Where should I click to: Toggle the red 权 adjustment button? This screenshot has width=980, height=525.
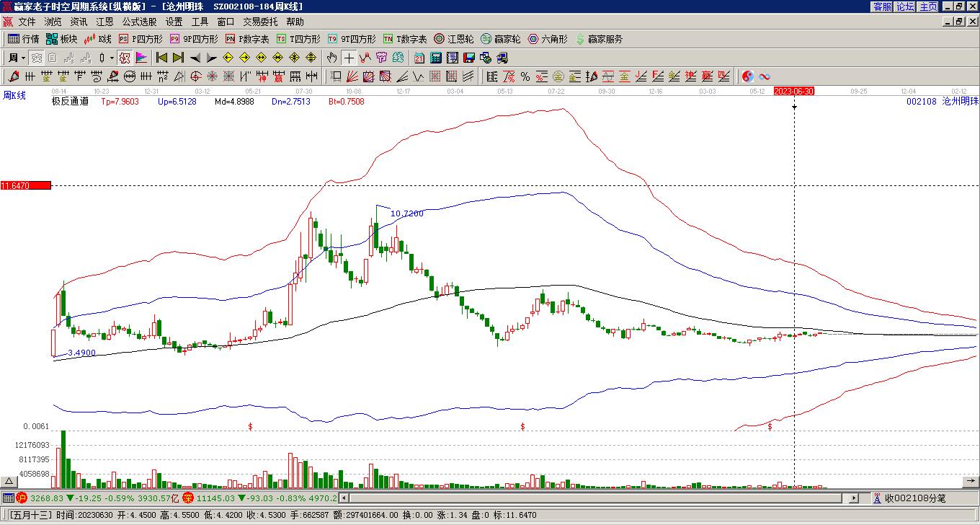(x=124, y=58)
